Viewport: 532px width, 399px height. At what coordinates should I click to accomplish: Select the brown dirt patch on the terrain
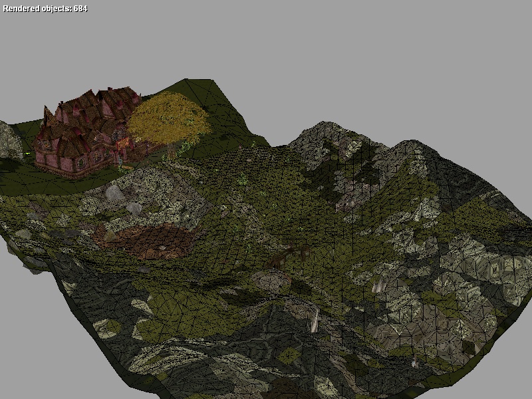click(x=146, y=239)
